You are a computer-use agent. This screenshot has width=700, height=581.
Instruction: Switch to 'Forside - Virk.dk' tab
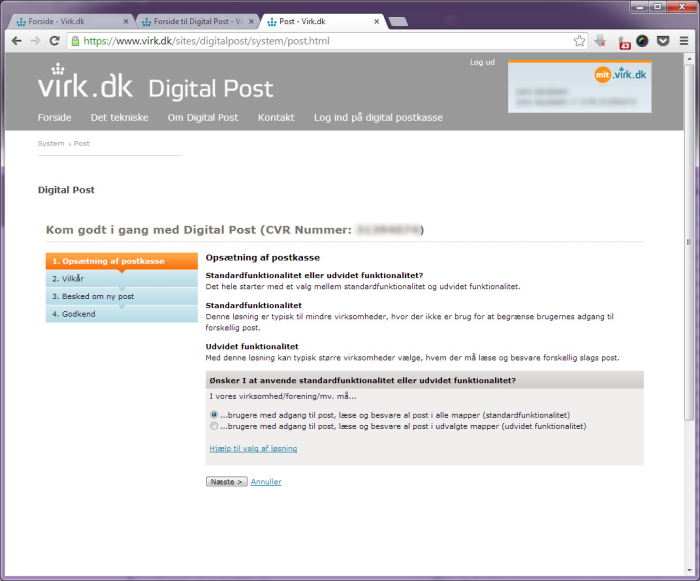70,21
